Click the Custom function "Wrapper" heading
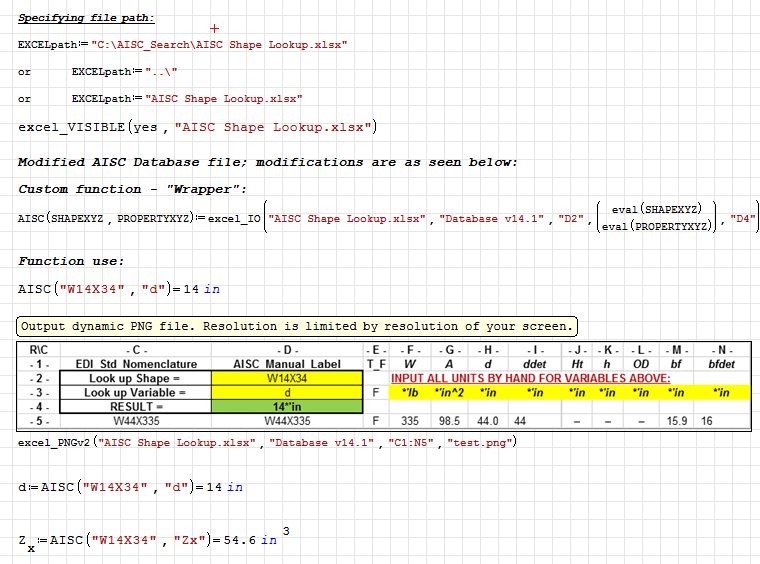The height and width of the screenshot is (564, 760). coord(132,189)
